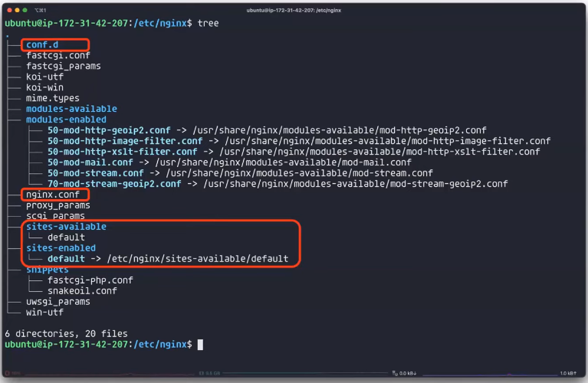The width and height of the screenshot is (588, 383).
Task: Click the bottom prompt ubuntu@ip-172-31-42-207:/etc/nginx$
Action: coord(98,345)
